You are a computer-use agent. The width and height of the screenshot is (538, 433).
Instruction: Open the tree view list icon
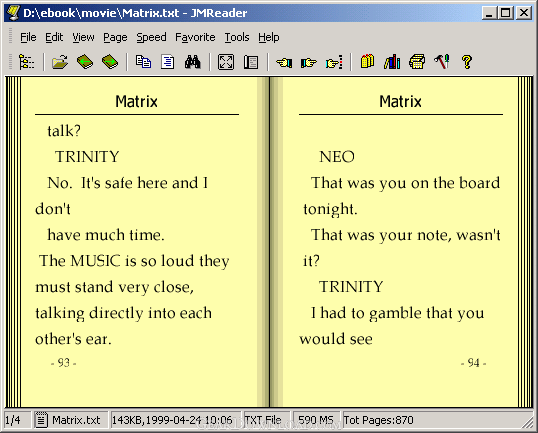(26, 62)
